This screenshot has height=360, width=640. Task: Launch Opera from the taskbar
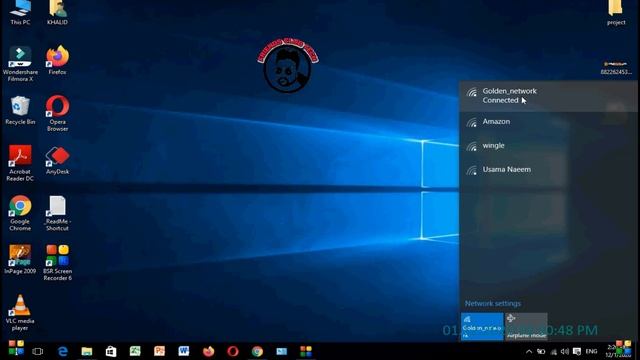point(233,351)
